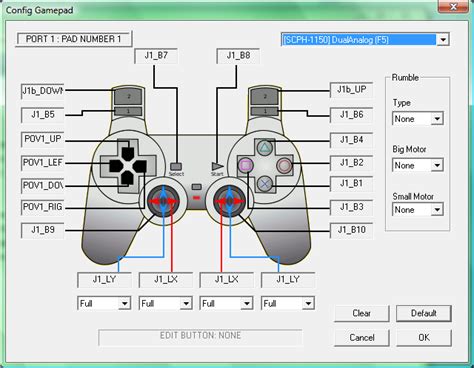Expand the Small Motor dropdown

coord(418,210)
